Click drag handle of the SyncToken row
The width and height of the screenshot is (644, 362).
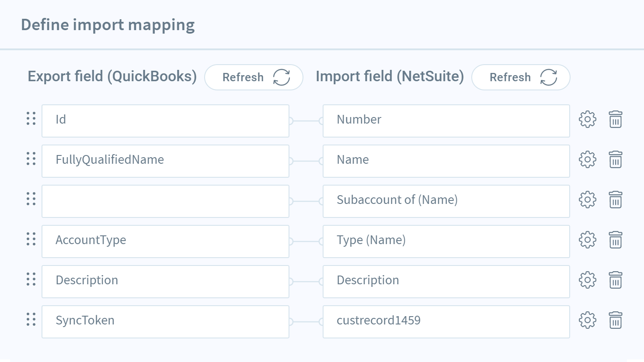click(31, 319)
